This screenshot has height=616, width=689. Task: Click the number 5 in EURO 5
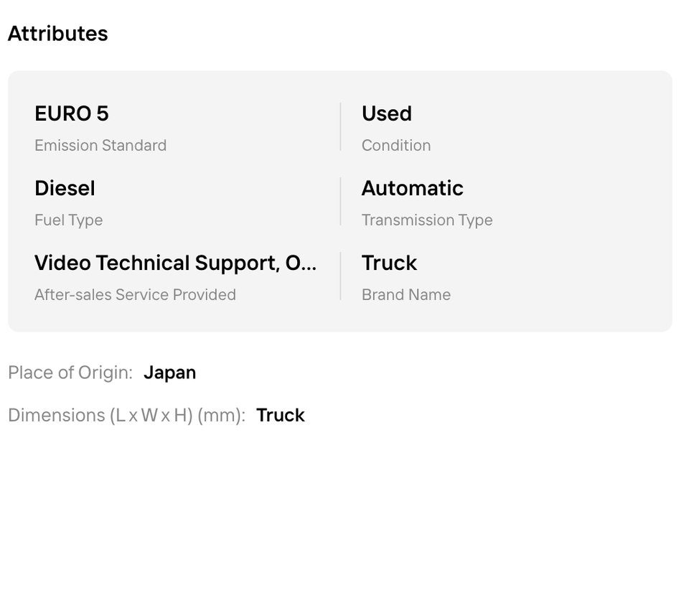(103, 113)
